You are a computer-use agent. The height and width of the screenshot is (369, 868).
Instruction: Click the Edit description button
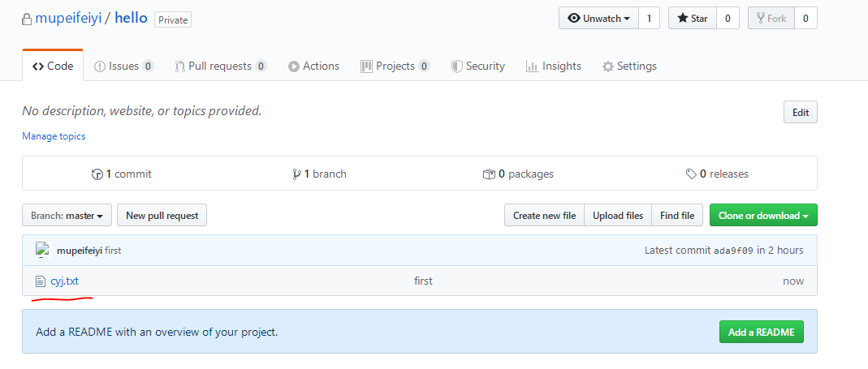pyautogui.click(x=801, y=112)
